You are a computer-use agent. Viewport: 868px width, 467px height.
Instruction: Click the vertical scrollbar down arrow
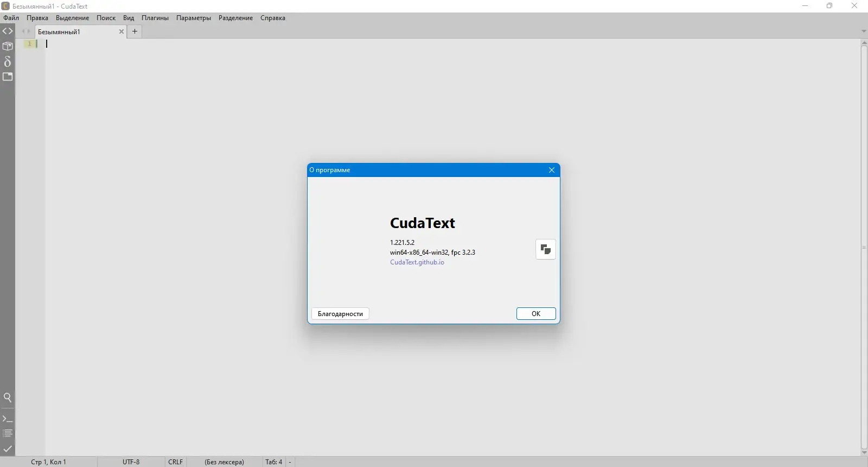[x=864, y=452]
